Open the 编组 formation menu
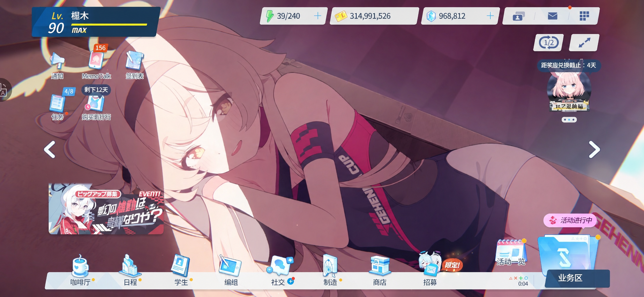 click(x=231, y=271)
